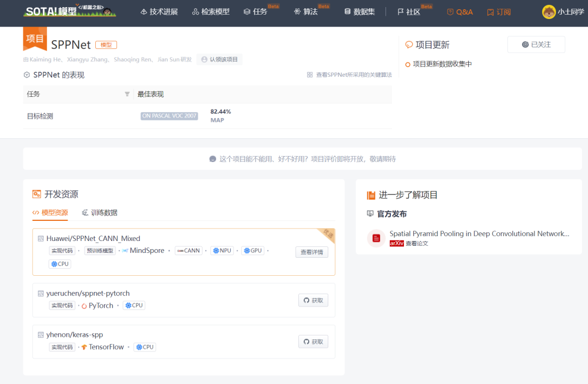
Task: Open 技术进展 in the top menu
Action: 159,12
